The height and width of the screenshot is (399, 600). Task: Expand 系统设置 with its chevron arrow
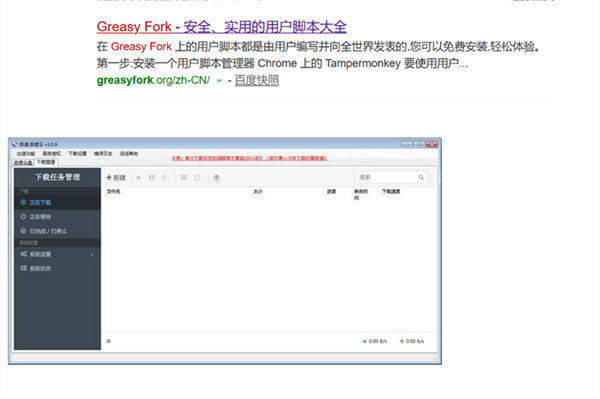click(92, 254)
